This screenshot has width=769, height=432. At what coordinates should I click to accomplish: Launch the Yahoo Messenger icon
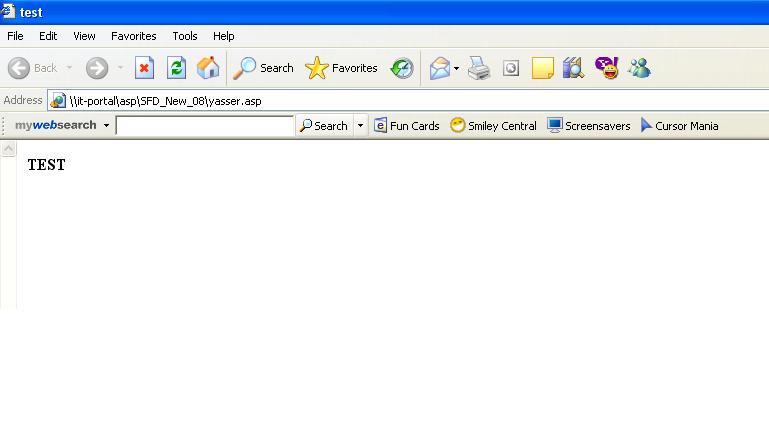(607, 68)
